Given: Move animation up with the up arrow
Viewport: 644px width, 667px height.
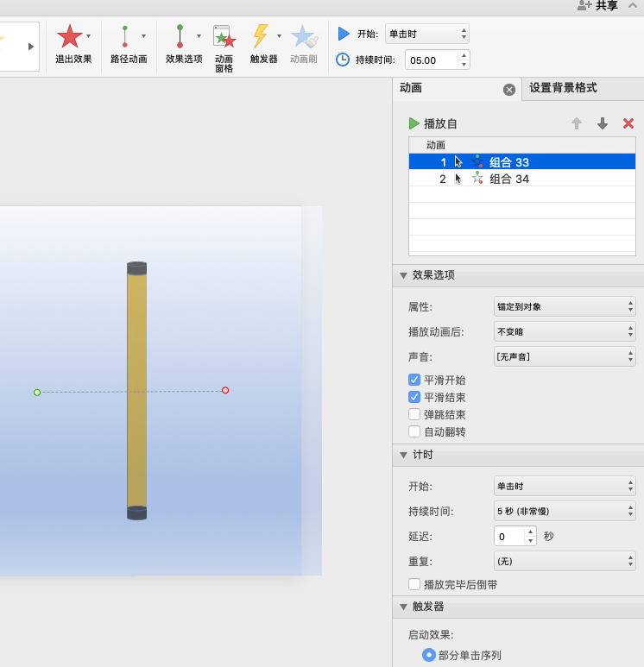Looking at the screenshot, I should [x=577, y=123].
